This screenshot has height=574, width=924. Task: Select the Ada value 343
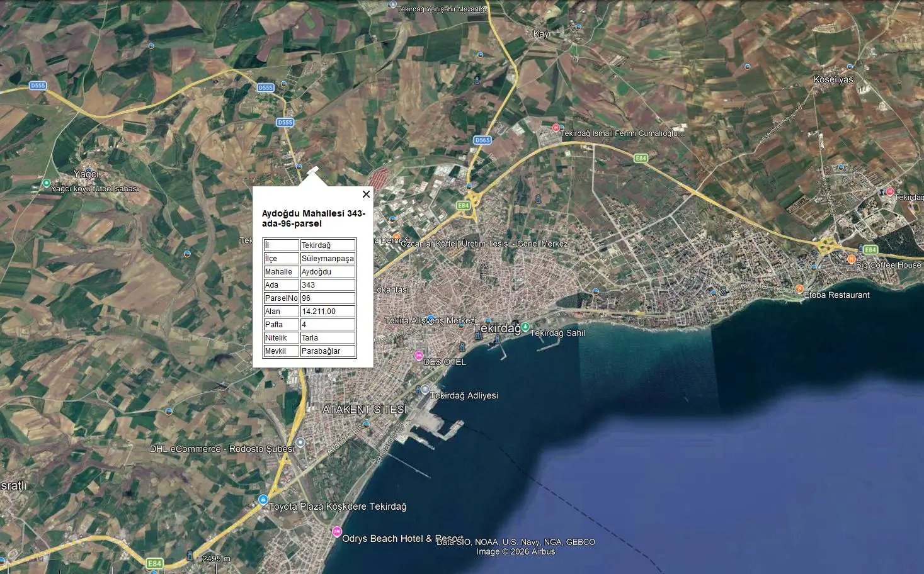328,285
